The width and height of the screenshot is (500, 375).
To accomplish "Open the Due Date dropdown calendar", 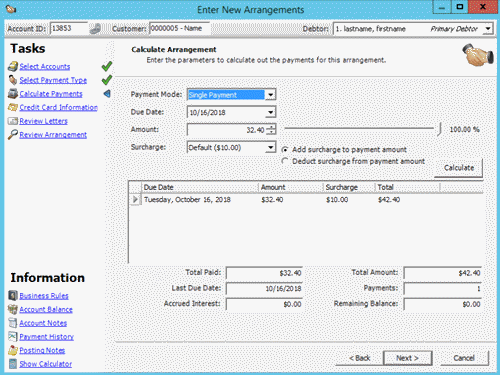I will point(271,112).
